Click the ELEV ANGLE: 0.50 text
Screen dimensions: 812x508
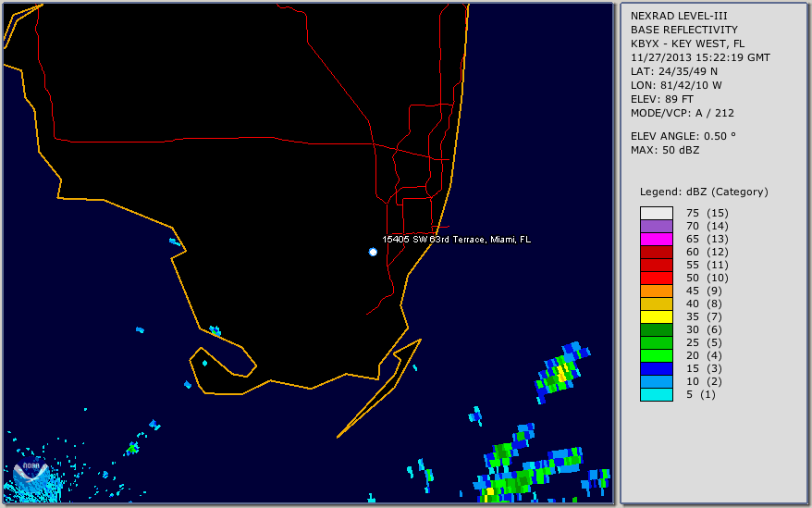click(x=683, y=136)
